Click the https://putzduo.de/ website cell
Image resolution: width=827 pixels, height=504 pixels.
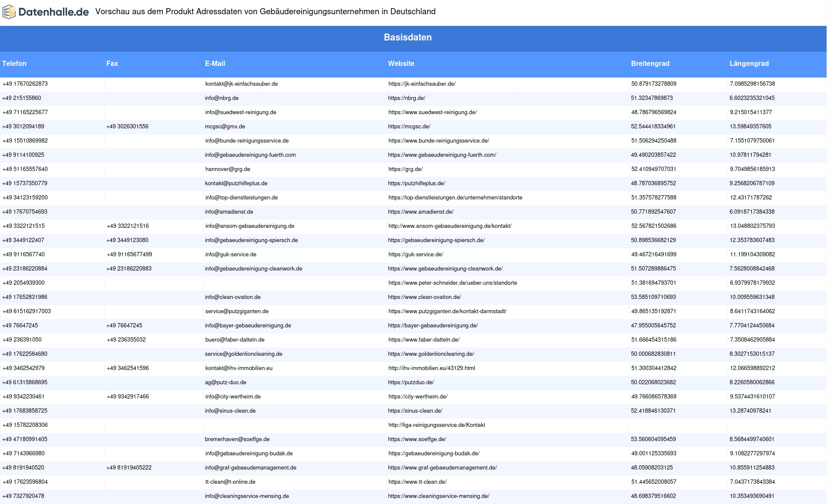pyautogui.click(x=411, y=383)
